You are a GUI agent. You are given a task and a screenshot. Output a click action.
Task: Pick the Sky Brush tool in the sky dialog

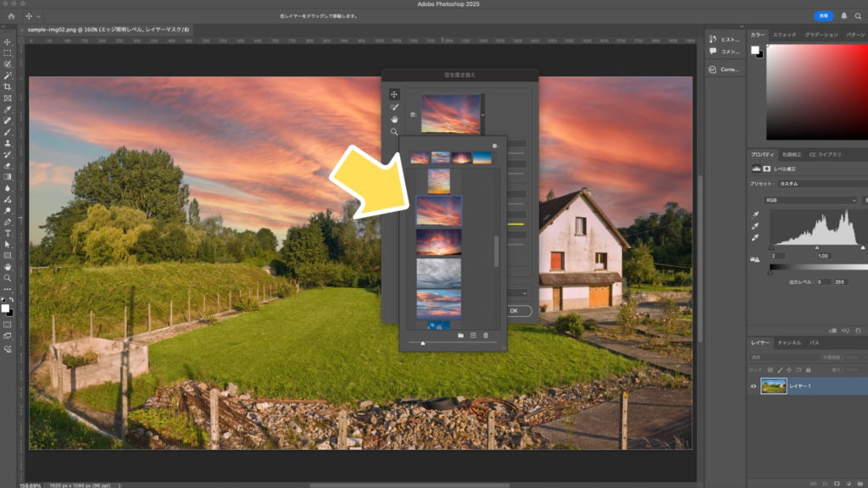pyautogui.click(x=394, y=107)
